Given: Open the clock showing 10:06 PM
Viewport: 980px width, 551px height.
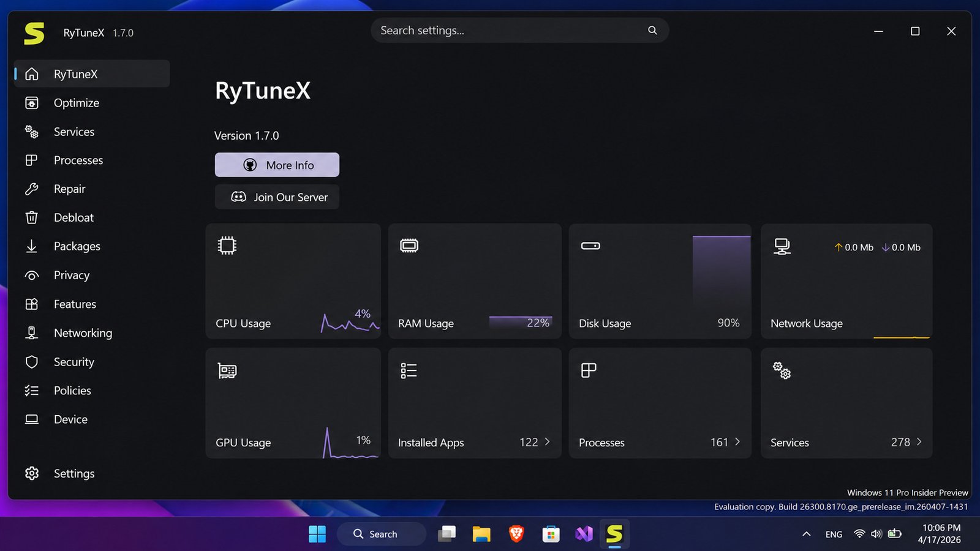Looking at the screenshot, I should (940, 534).
